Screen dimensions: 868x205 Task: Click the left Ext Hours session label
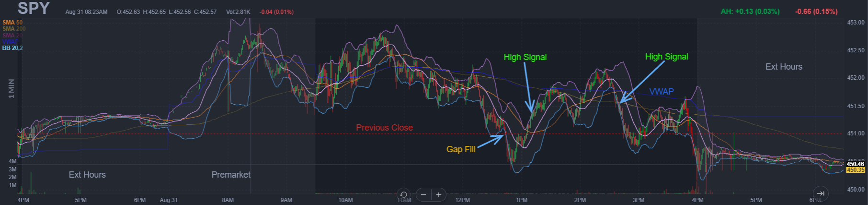(87, 175)
